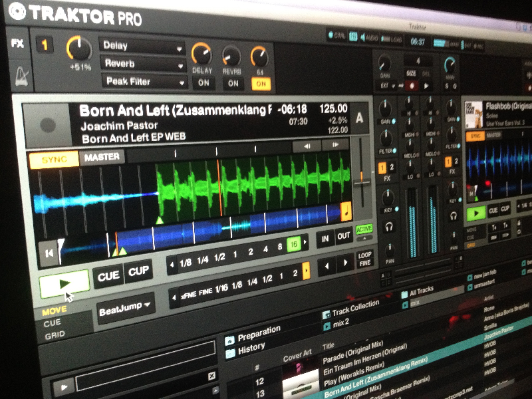Image resolution: width=532 pixels, height=399 pixels.
Task: Click the loop recorder play button
Action: click(426, 86)
